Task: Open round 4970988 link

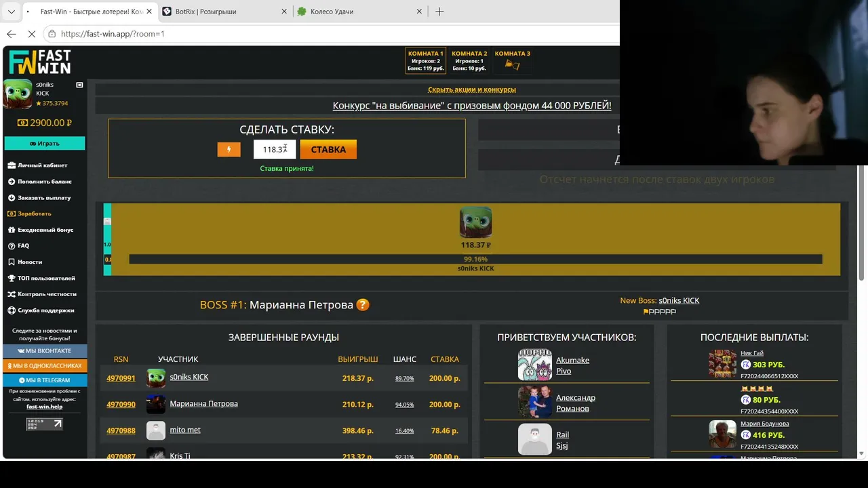Action: [x=121, y=430]
